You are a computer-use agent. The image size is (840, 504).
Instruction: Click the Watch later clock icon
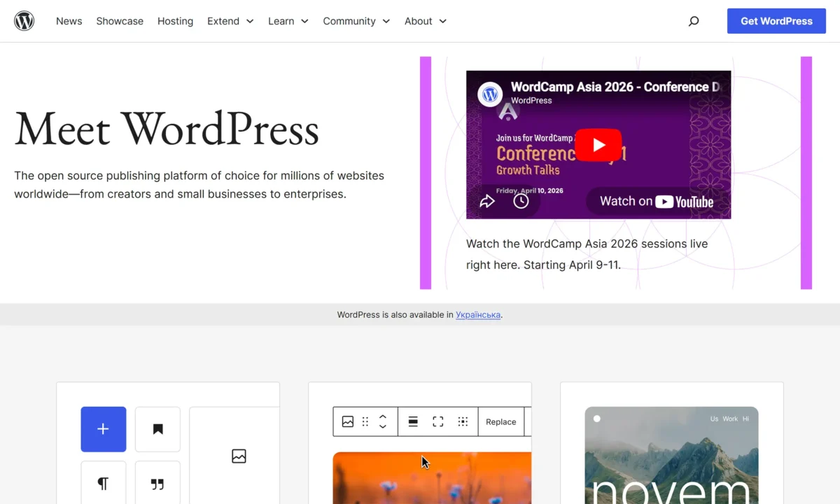click(521, 202)
